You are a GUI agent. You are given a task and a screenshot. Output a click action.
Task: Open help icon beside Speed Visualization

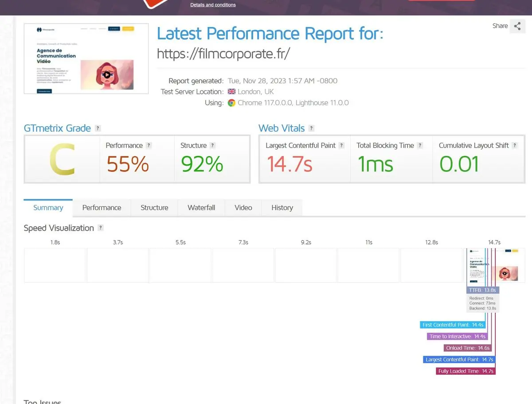pyautogui.click(x=101, y=228)
